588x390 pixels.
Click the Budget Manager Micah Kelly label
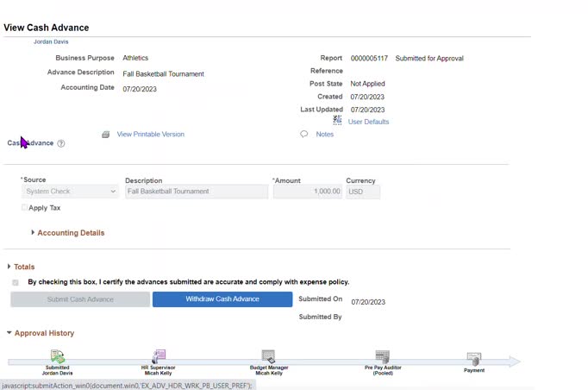tap(269, 370)
